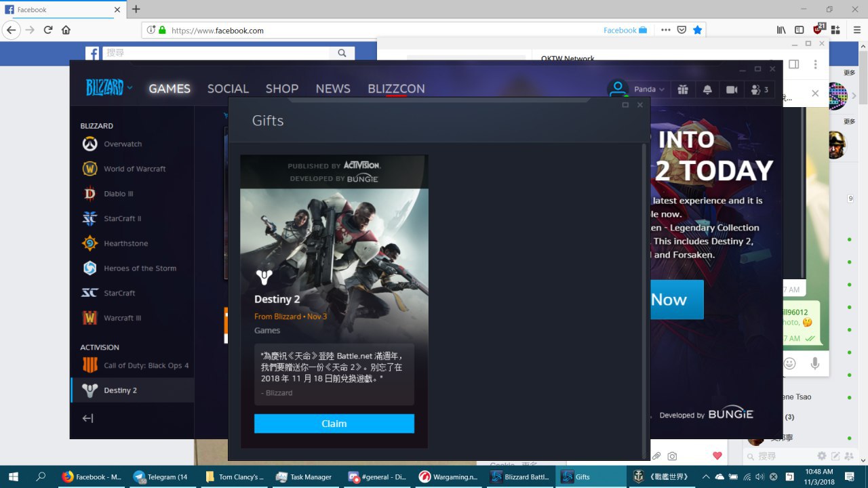Click the heart icon below the chat
Screen dimensions: 868x488
[717, 456]
